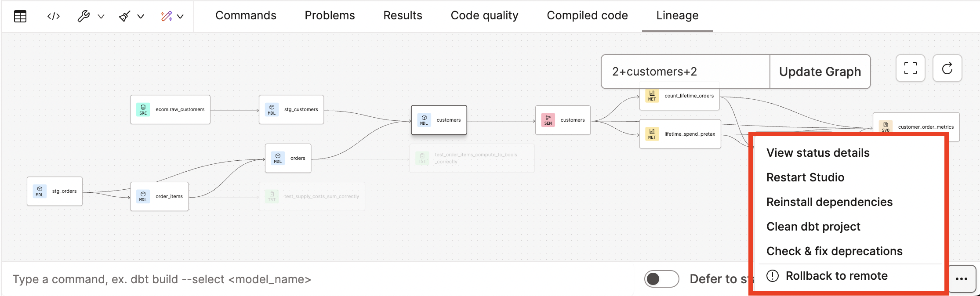The height and width of the screenshot is (296, 980).
Task: Click the AI magic wand icon
Action: click(167, 16)
